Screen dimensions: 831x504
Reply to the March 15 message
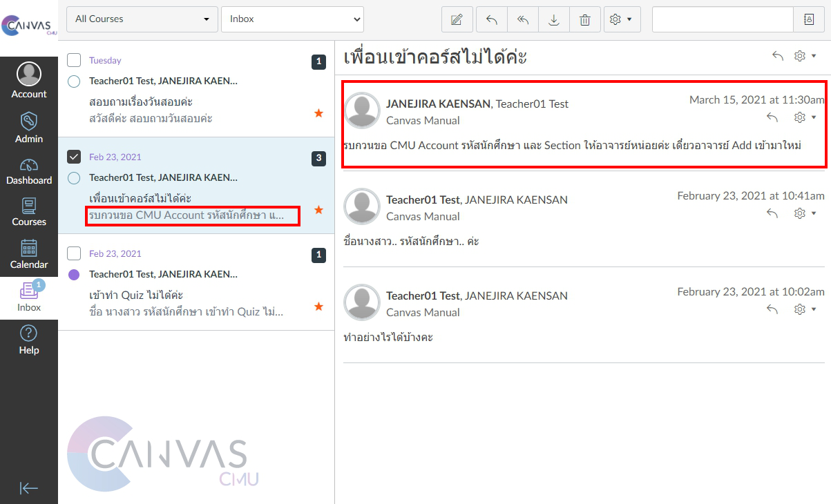click(772, 117)
